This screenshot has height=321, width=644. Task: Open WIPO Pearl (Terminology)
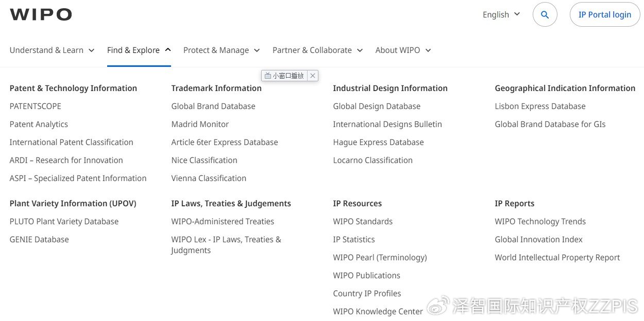click(x=380, y=257)
